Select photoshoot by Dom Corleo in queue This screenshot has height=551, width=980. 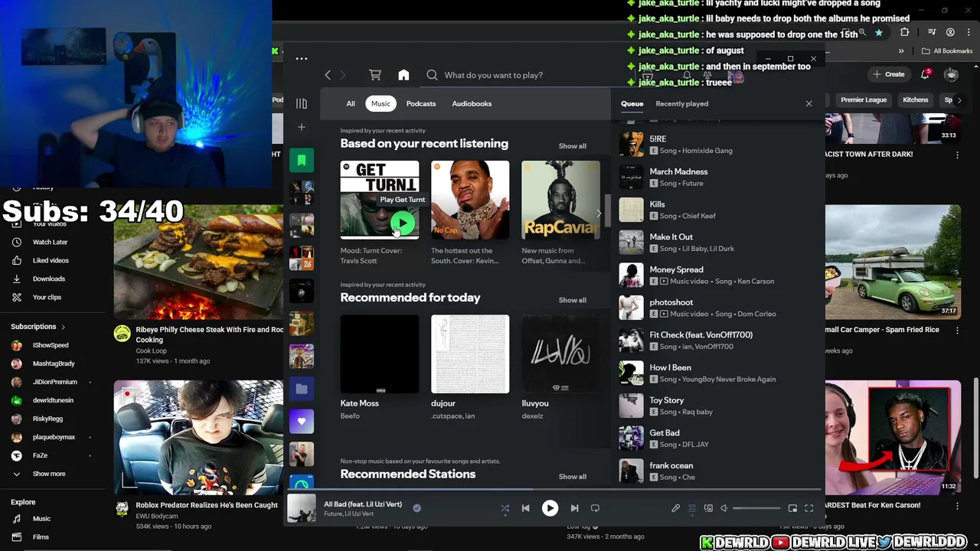click(x=716, y=308)
